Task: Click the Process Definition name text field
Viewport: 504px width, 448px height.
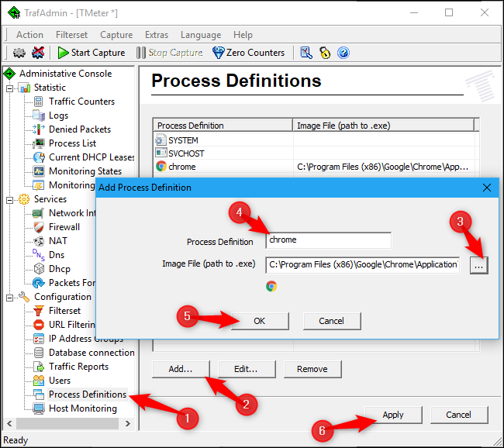Action: [x=328, y=240]
